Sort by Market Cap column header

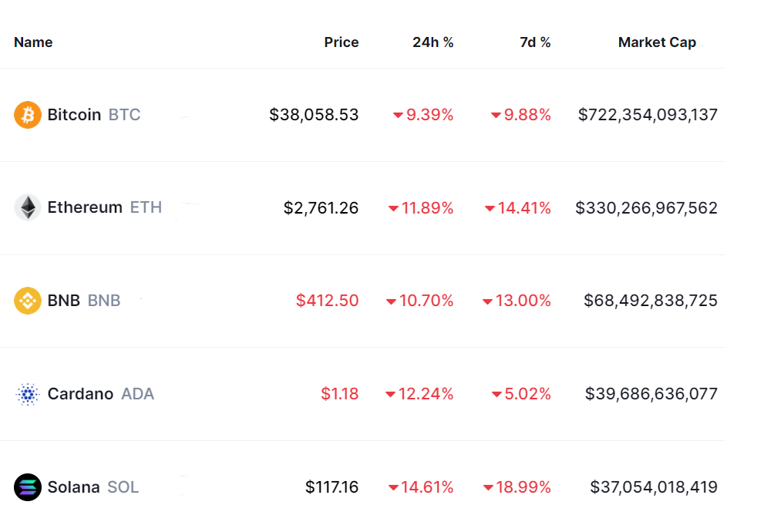point(657,42)
